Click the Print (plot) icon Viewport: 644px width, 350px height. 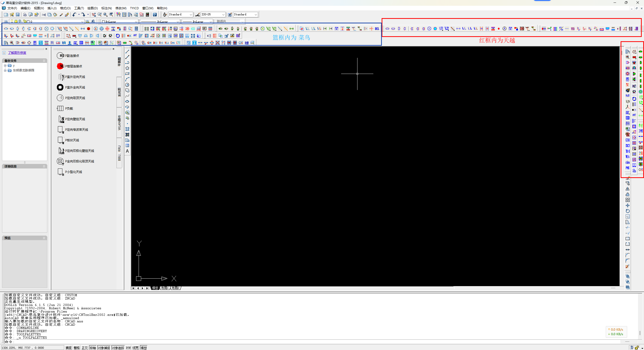tap(25, 15)
